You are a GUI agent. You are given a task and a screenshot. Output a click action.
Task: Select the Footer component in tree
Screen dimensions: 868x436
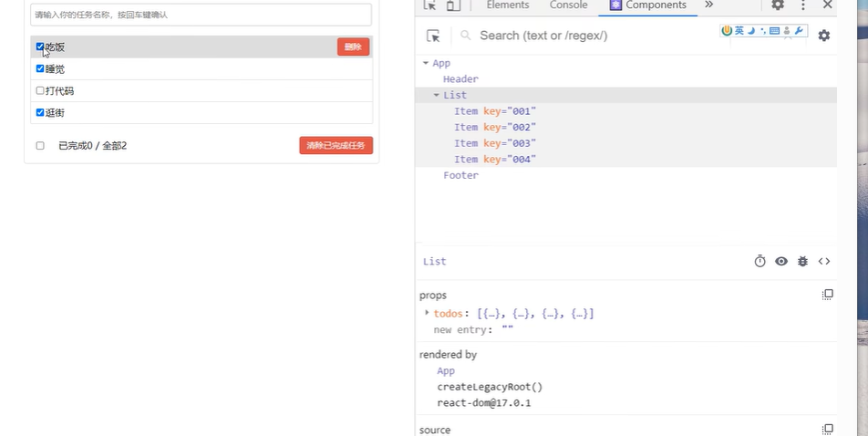(x=460, y=176)
